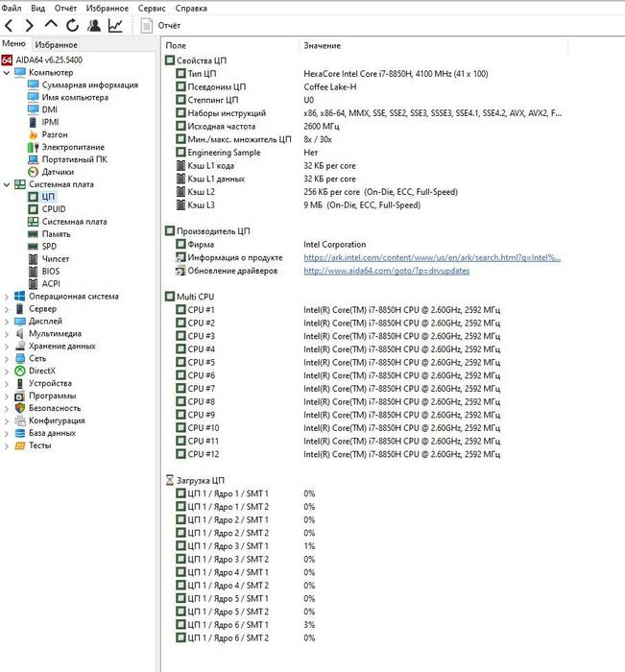Screen dimensions: 625x672
Task: Open the aida64.com driver updates link
Action: click(386, 271)
